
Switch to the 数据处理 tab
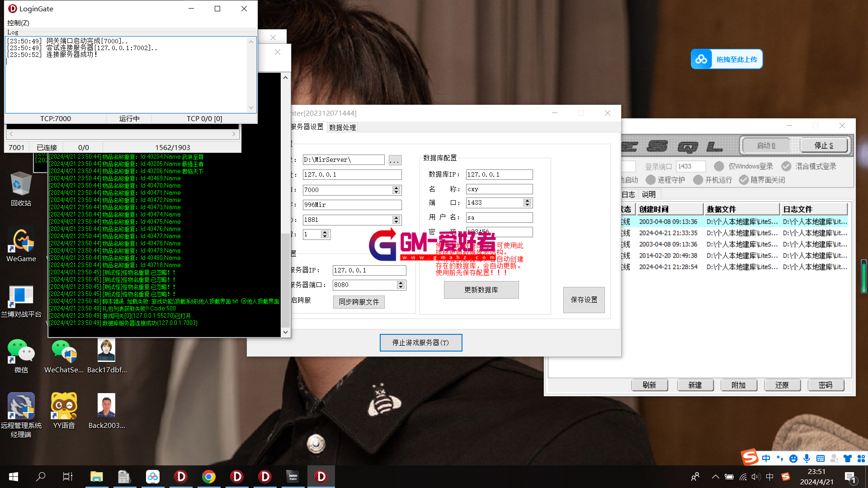click(342, 127)
